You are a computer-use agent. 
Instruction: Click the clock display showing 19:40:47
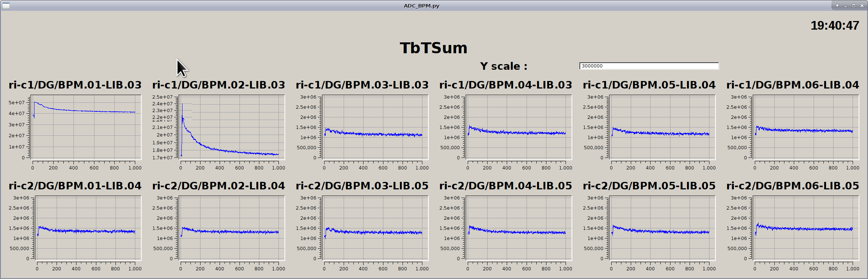[x=835, y=25]
